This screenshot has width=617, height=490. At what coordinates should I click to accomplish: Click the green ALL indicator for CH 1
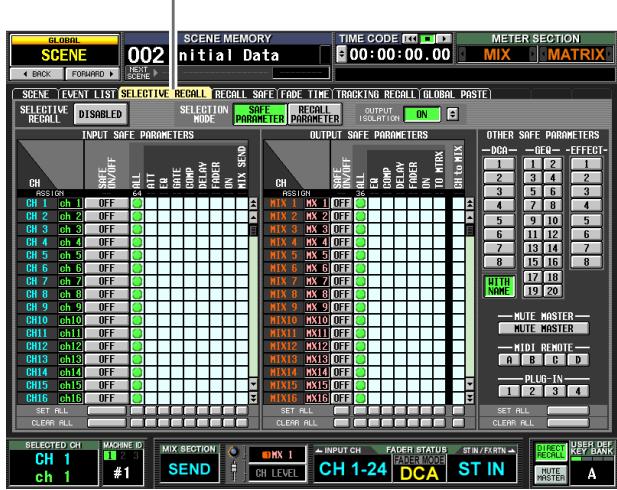coord(137,203)
